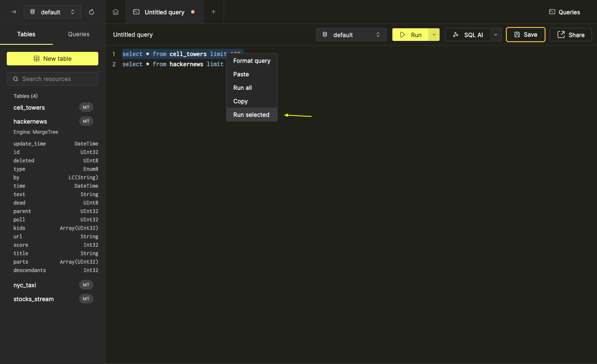597x364 pixels.
Task: Click the MT badge for stocks_stream
Action: click(86, 299)
